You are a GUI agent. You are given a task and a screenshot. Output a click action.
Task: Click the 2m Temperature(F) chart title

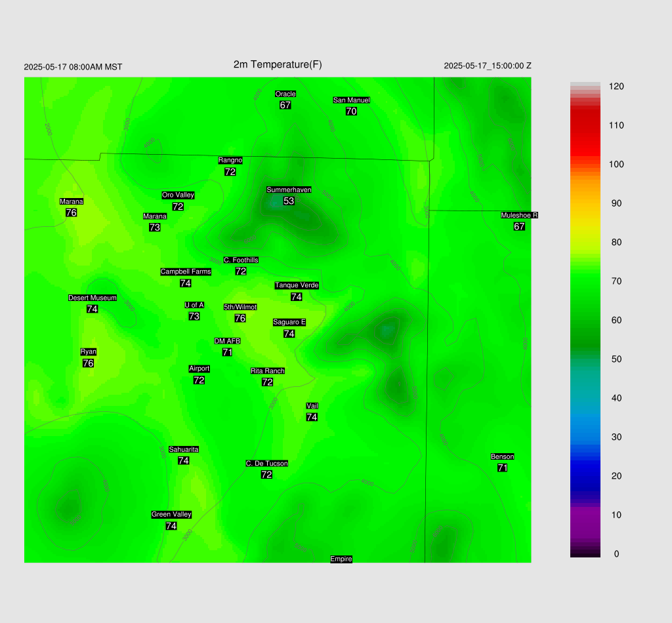(x=278, y=65)
